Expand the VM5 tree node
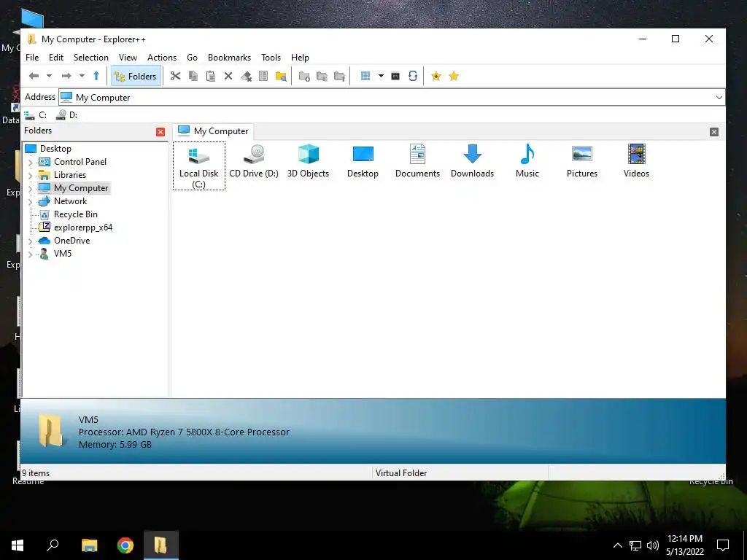Screen dimensions: 747x560 [31, 254]
